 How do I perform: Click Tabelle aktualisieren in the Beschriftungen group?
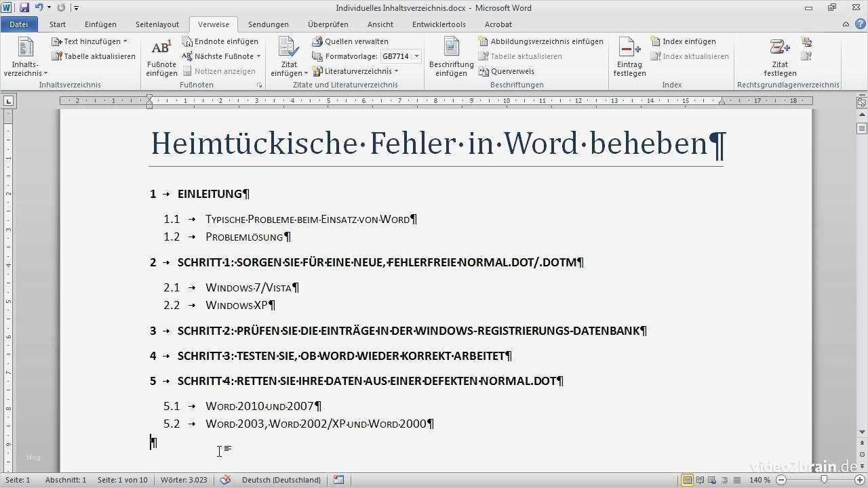[520, 56]
